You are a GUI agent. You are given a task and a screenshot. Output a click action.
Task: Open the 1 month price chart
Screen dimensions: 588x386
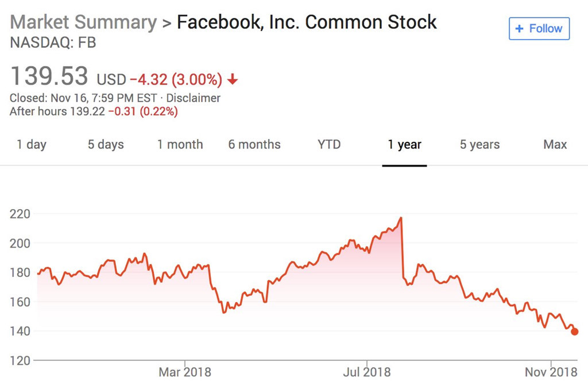click(x=180, y=145)
